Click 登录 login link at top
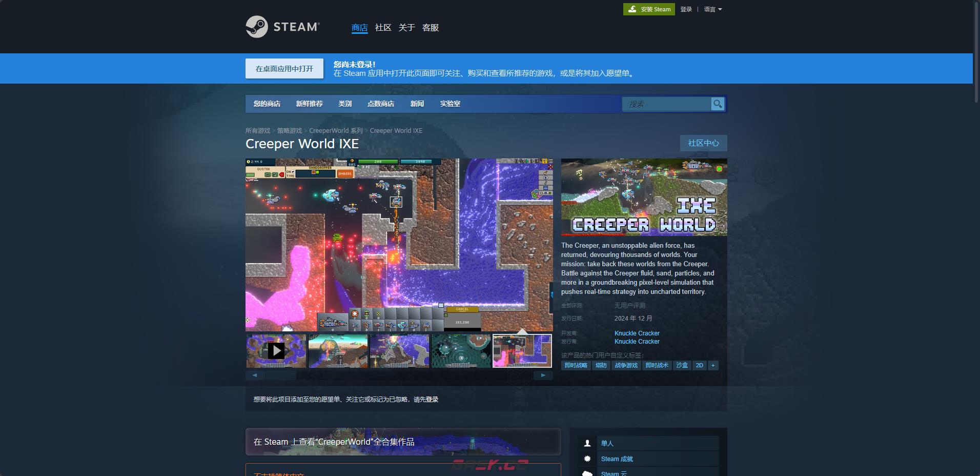Screen dimensions: 980x476 (x=686, y=9)
